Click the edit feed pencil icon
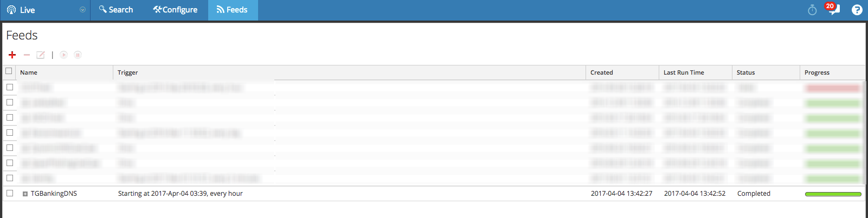Screen dimensions: 868x218 [x=41, y=55]
